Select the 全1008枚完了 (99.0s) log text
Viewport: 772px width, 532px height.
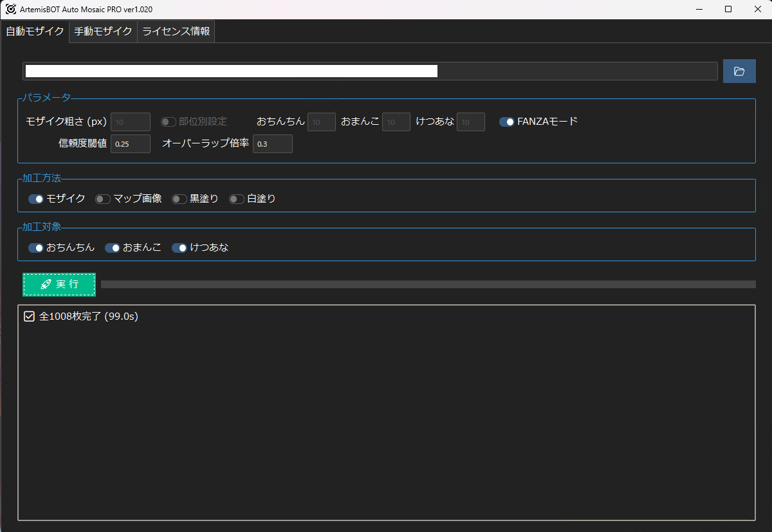(89, 316)
